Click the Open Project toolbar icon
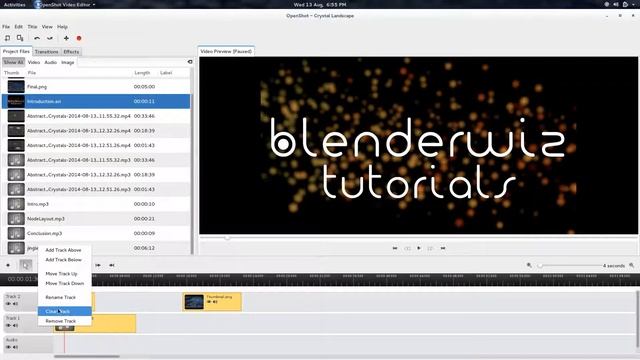Viewport: 640px width, 360px height. tap(7, 38)
